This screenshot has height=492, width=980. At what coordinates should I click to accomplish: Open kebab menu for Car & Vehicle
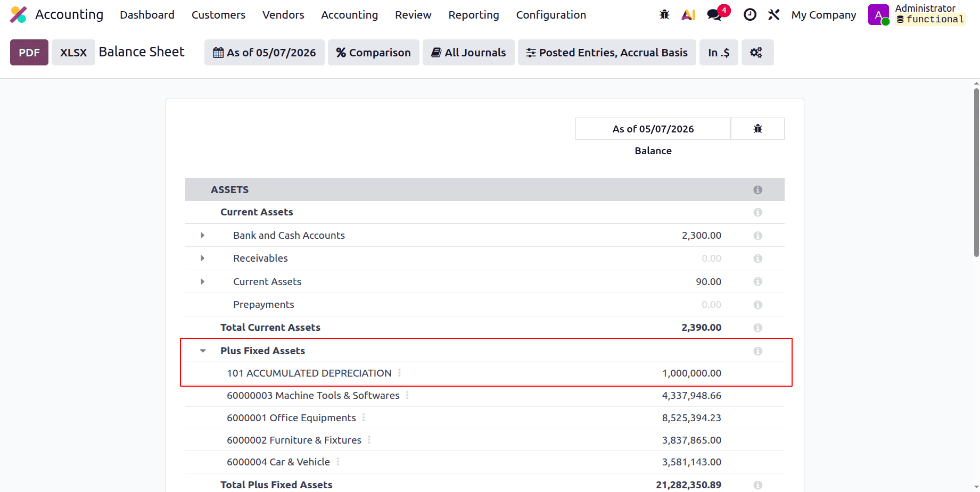[338, 462]
